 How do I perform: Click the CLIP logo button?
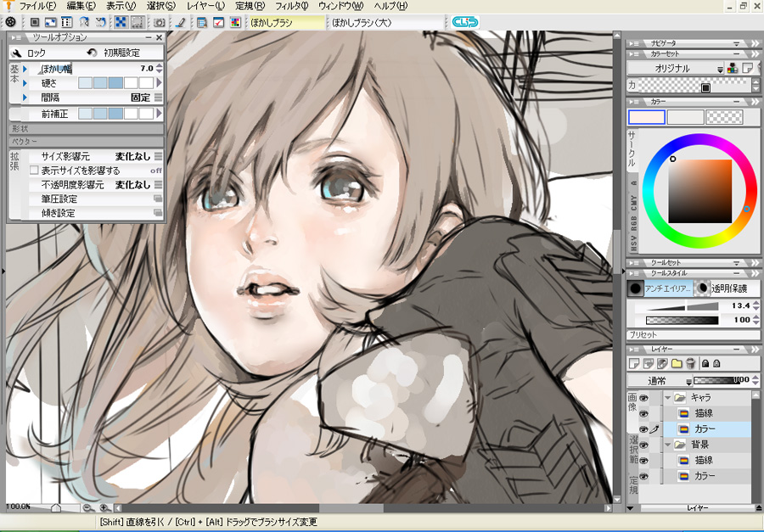465,22
